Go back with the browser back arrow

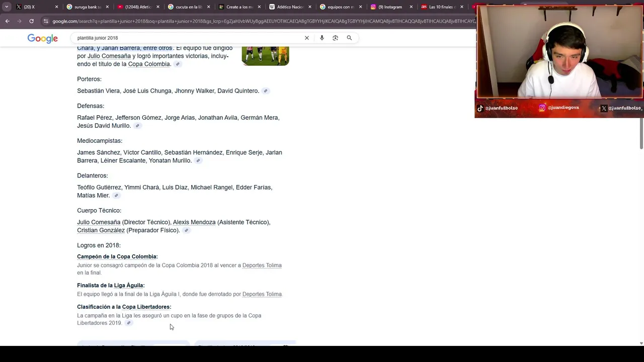click(8, 21)
